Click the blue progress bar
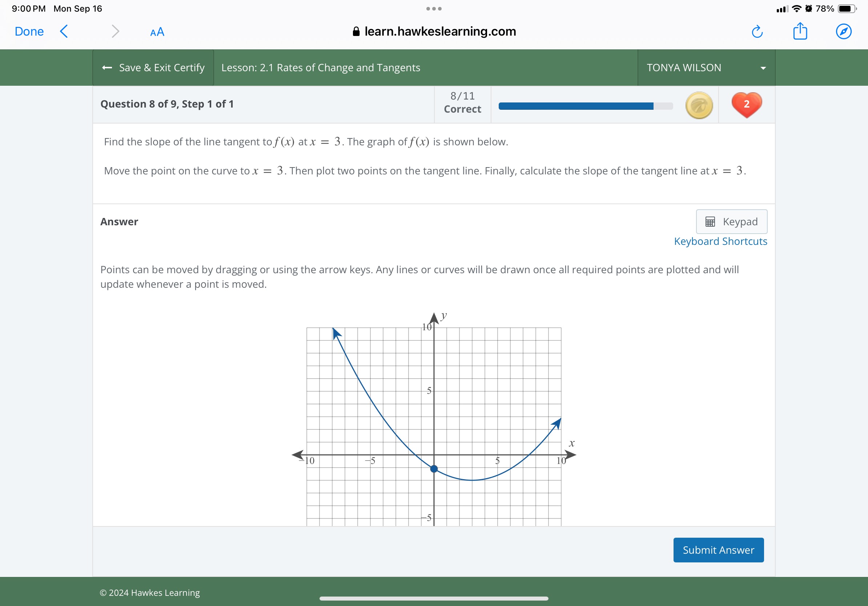Screen dimensions: 868x606 (586, 106)
